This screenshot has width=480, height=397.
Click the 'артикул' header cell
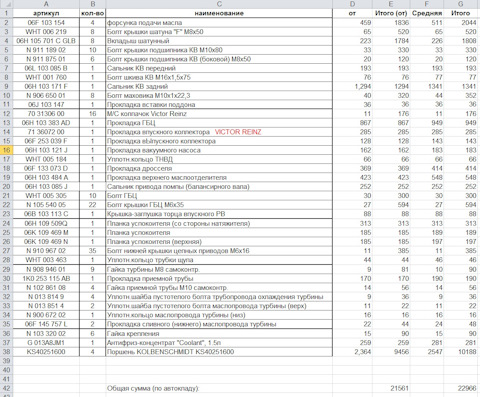tap(46, 13)
